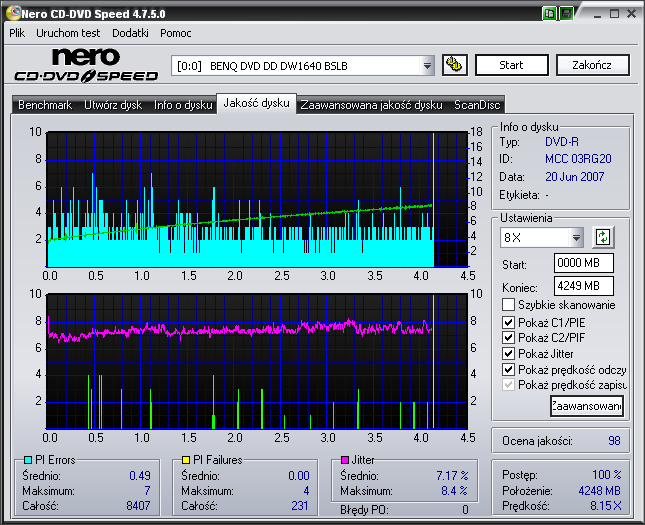Click the date value 20 Jun 2007

[575, 177]
